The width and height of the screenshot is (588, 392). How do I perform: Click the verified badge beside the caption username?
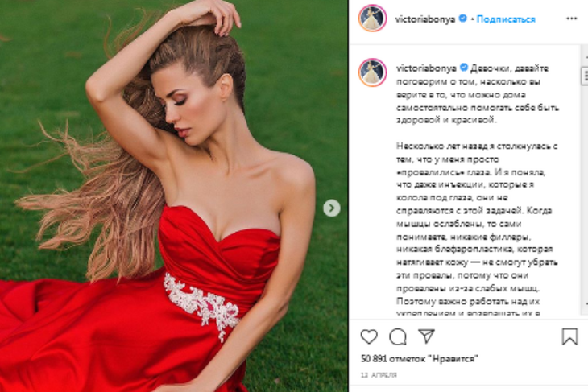click(464, 68)
